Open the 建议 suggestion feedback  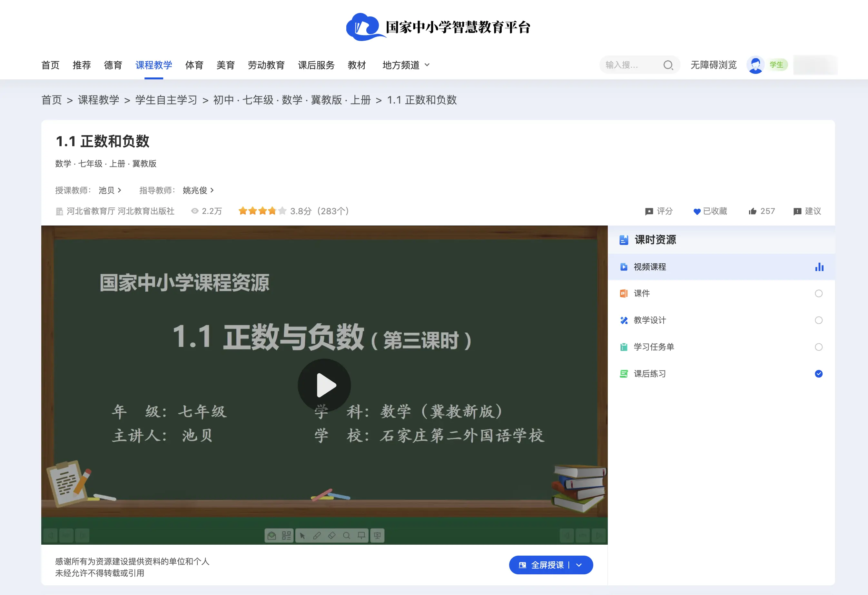807,211
